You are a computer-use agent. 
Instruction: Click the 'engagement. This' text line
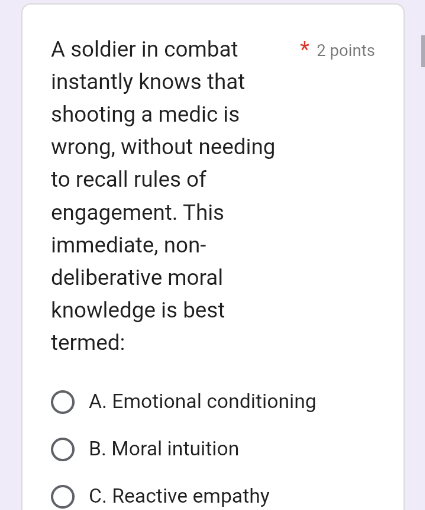pos(137,213)
